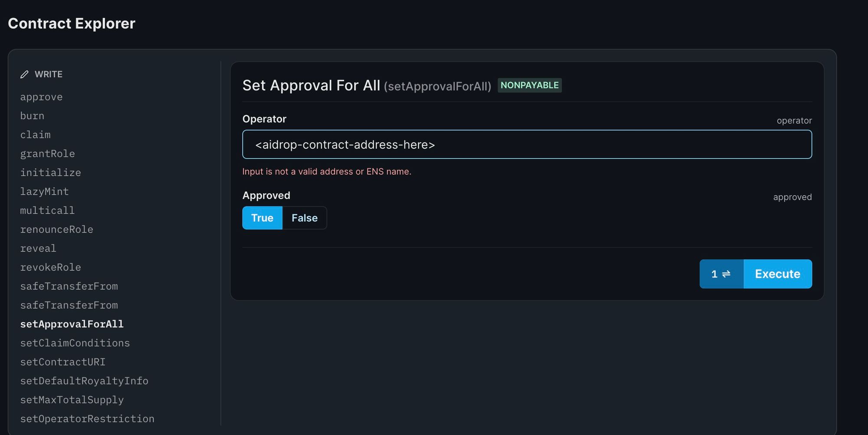868x435 pixels.
Task: Open the claim function
Action: (x=35, y=135)
